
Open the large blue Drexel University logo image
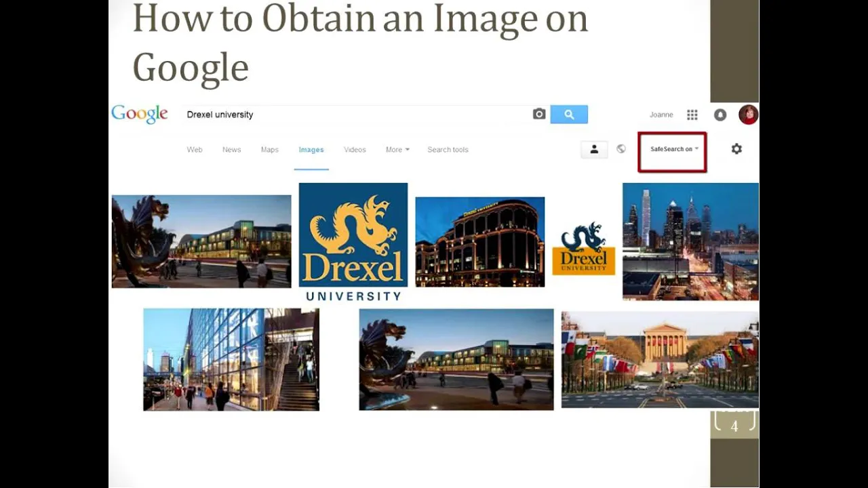point(353,242)
